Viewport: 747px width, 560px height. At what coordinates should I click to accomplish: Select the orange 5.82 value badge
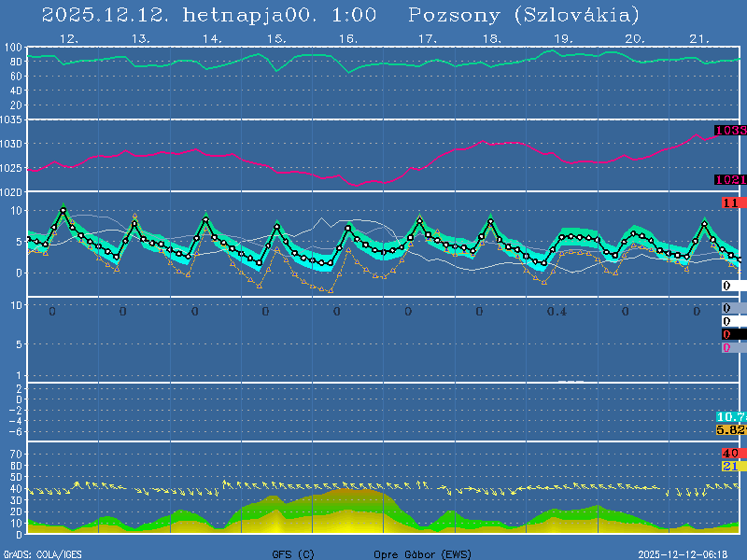point(730,429)
